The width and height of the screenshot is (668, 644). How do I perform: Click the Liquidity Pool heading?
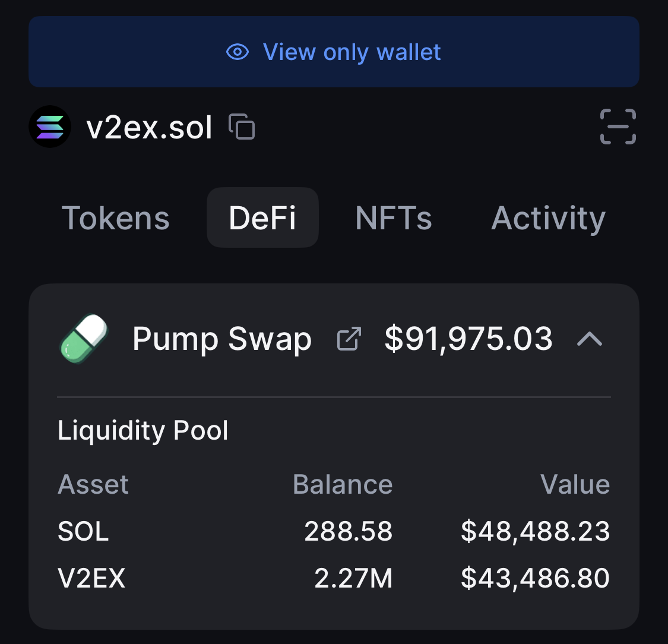(x=143, y=431)
